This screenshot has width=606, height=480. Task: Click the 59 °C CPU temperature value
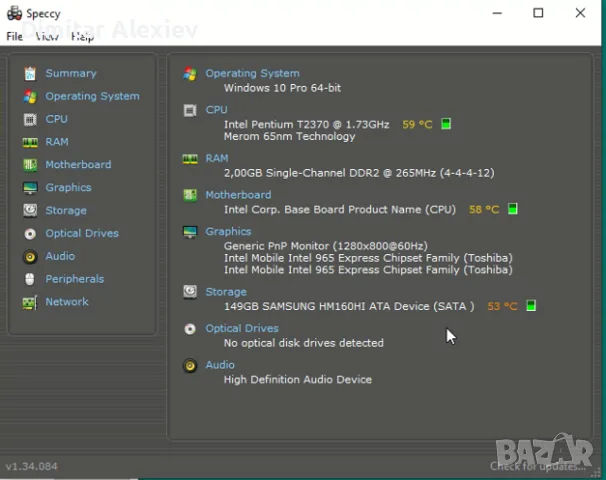(417, 124)
